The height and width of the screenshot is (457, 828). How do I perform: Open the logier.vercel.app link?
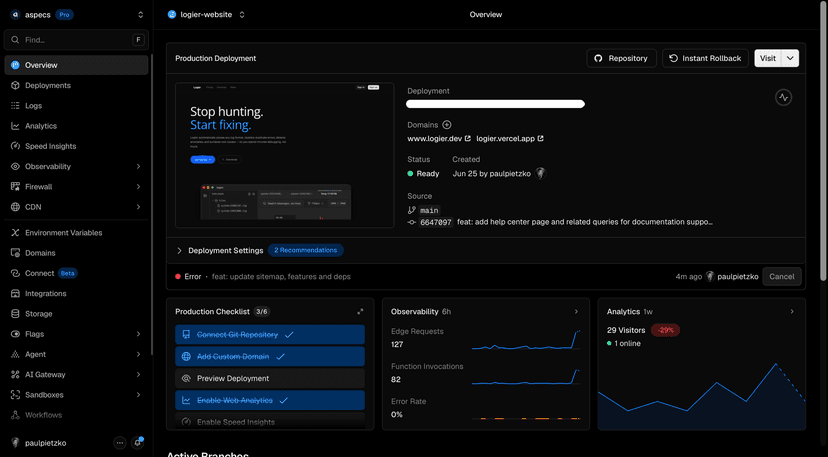coord(510,138)
